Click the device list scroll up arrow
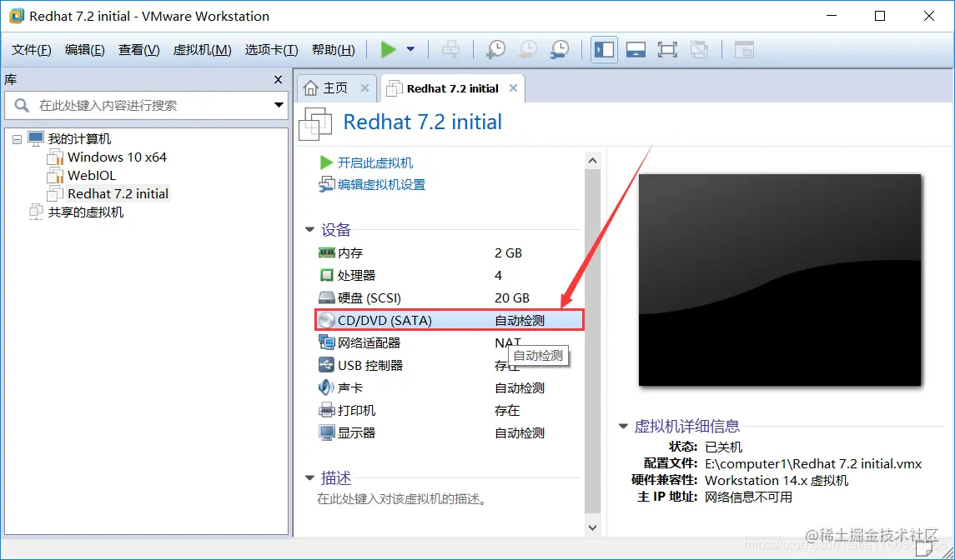This screenshot has width=955, height=560. (592, 161)
